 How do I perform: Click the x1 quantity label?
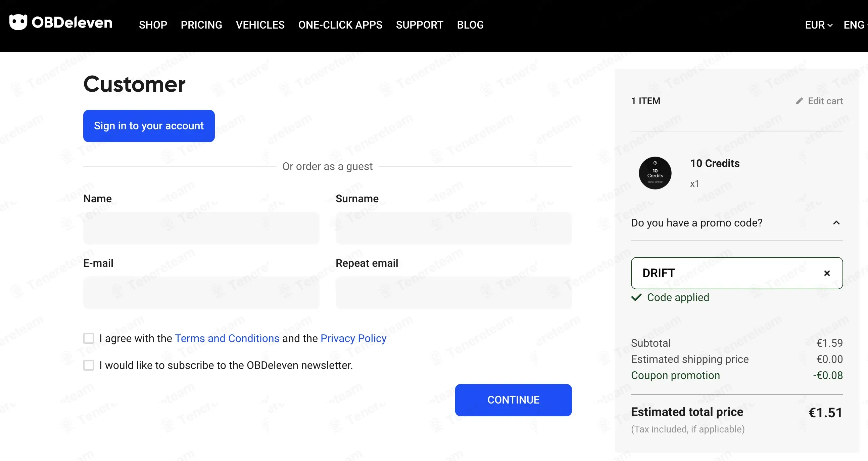(x=694, y=184)
